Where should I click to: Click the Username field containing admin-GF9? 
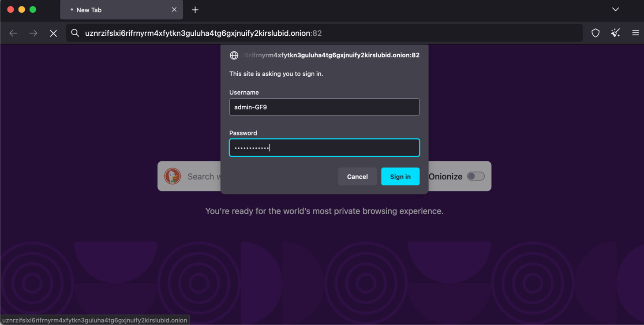(x=324, y=107)
